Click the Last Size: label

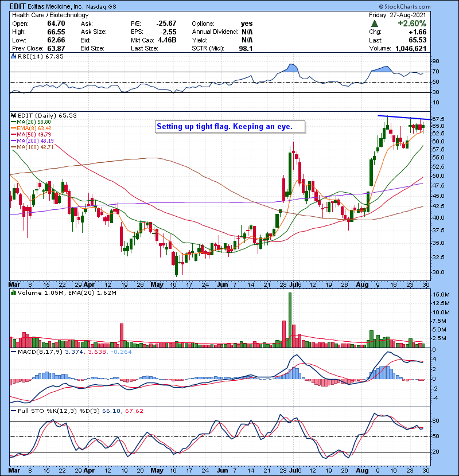(144, 48)
